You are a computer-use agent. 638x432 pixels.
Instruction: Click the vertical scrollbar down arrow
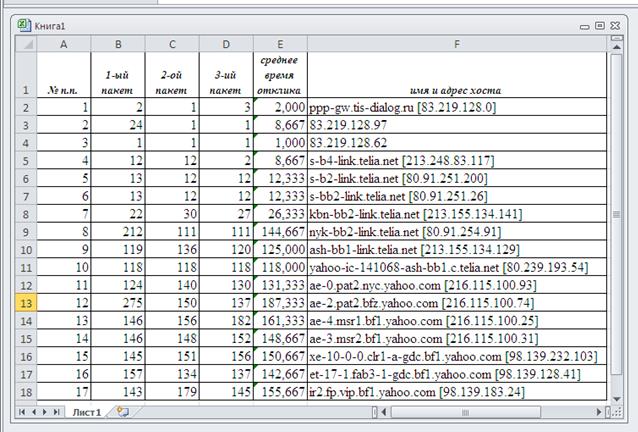coord(616,399)
